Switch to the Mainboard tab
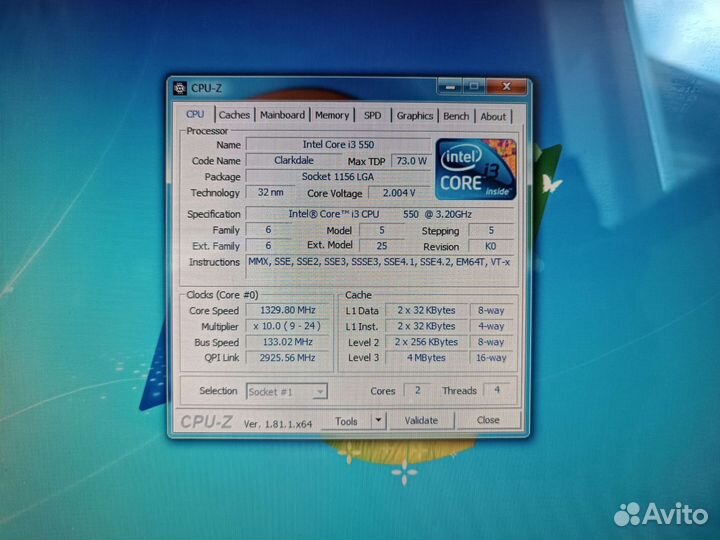This screenshot has width=720, height=540. click(x=282, y=115)
